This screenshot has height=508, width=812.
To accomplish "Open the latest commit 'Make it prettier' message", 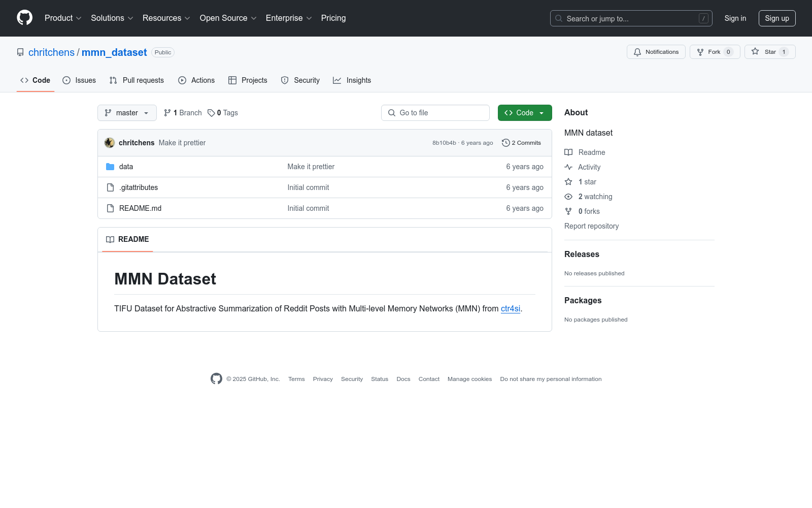I will point(182,143).
